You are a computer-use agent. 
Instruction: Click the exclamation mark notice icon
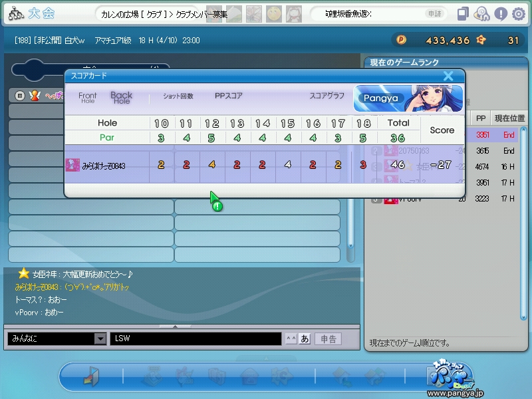click(x=501, y=14)
